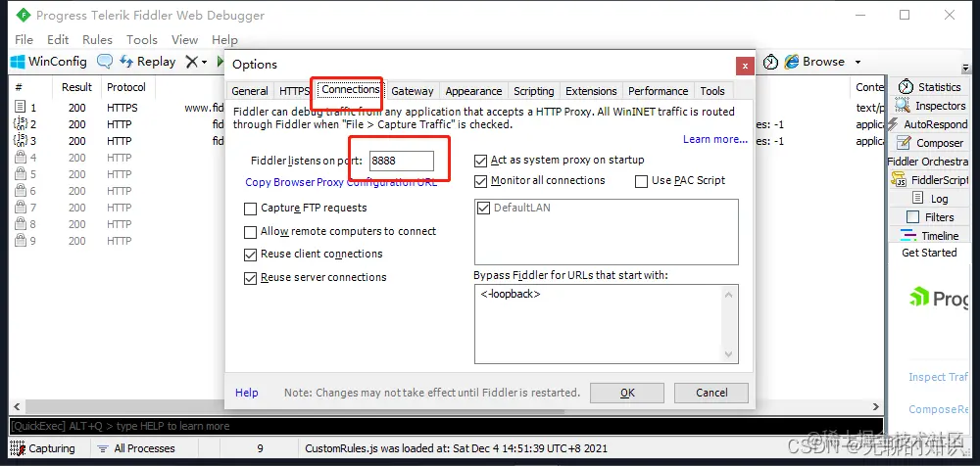Select session 3 JSON icon
980x466 pixels.
(x=20, y=141)
